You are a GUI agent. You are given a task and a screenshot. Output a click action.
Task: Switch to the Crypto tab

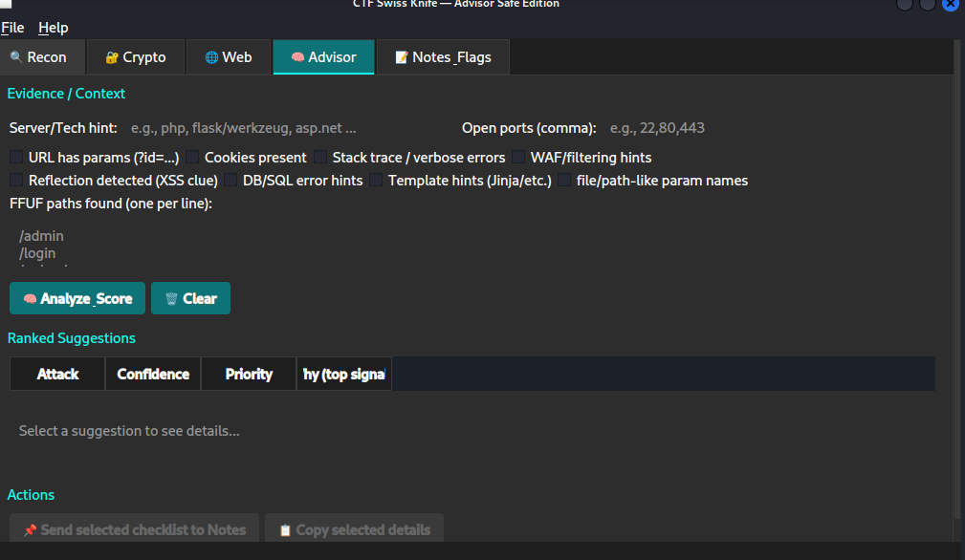pyautogui.click(x=136, y=57)
